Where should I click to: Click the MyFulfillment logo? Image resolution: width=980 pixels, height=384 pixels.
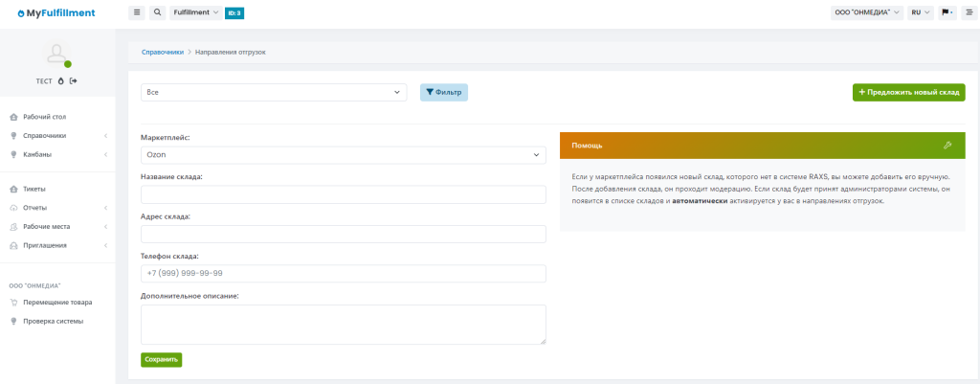click(x=56, y=12)
